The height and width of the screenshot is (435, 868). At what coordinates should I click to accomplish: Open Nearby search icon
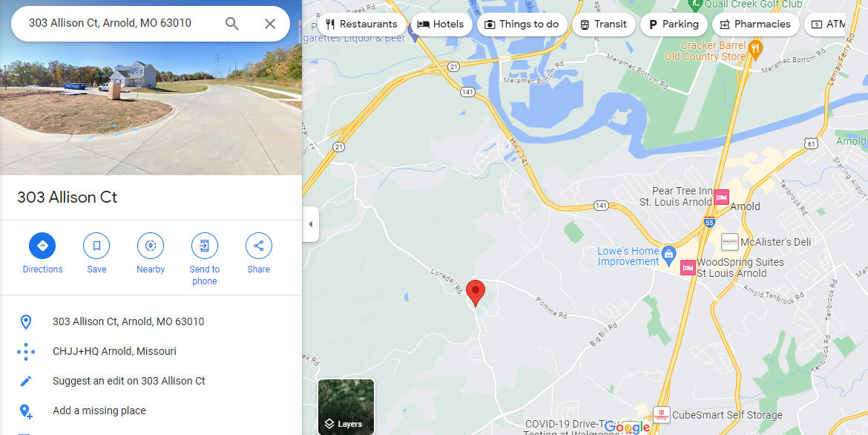click(x=151, y=246)
